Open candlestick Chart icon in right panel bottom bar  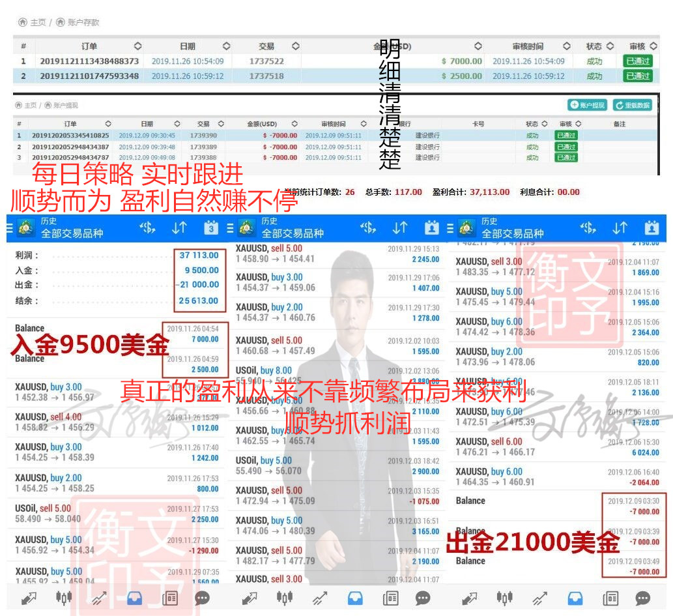pyautogui.click(x=505, y=598)
